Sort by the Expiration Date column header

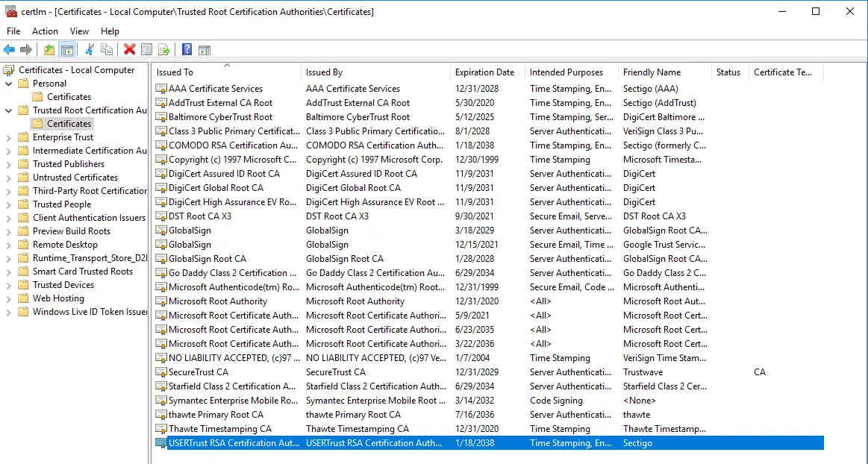484,72
